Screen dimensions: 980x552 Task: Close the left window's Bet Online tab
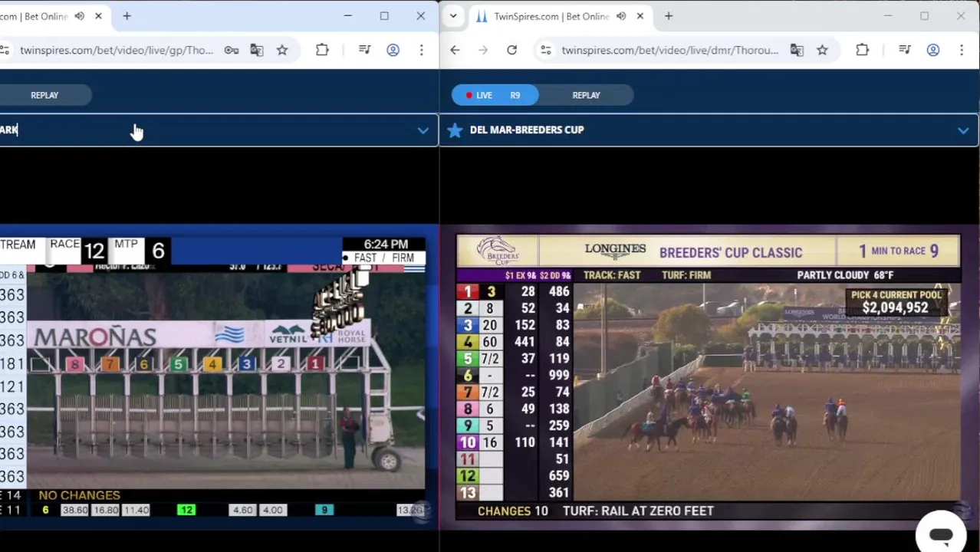tap(98, 16)
